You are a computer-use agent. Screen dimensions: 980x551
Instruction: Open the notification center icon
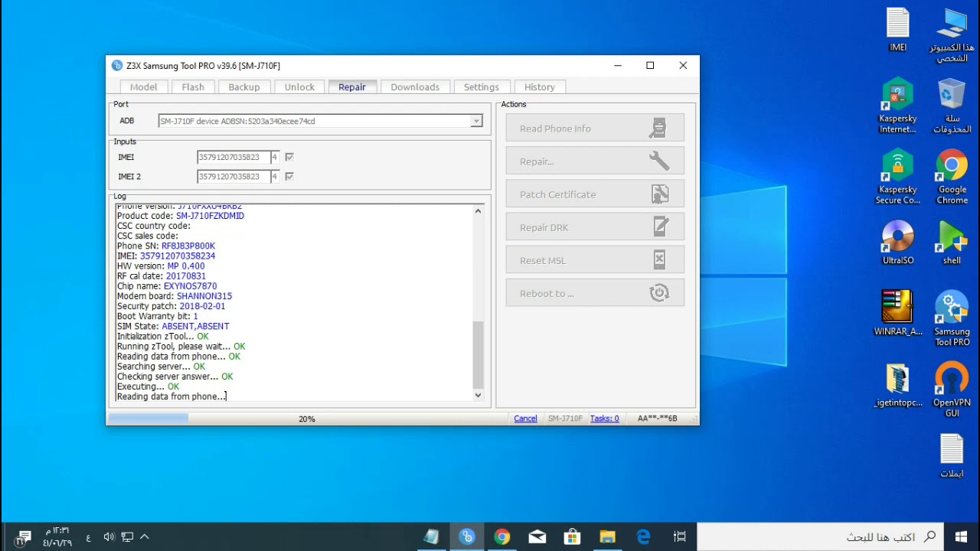point(24,536)
